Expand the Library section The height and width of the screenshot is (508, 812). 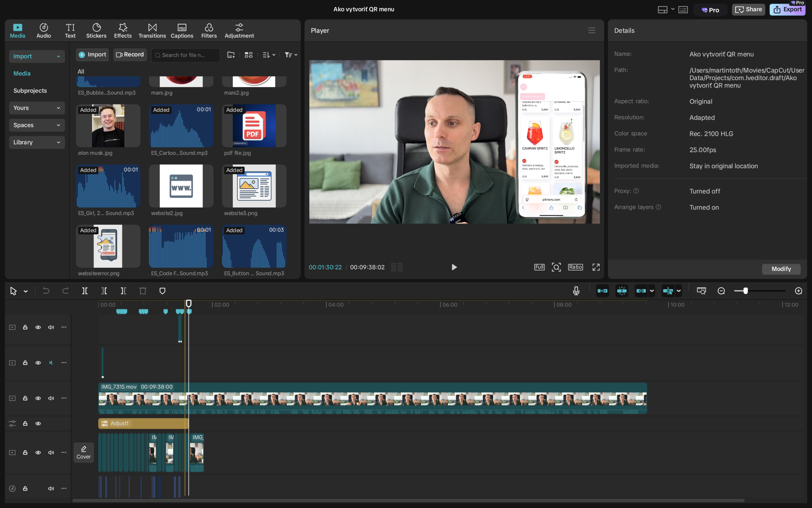[37, 142]
